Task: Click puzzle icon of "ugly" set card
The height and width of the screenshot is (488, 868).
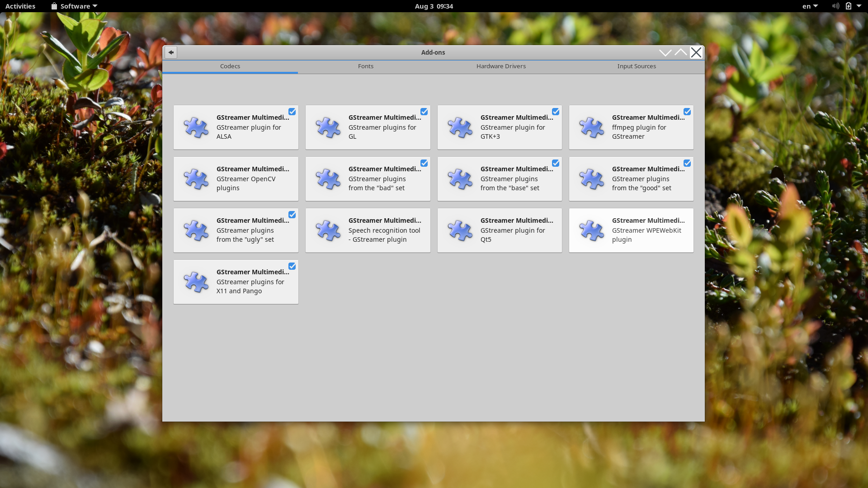Action: [196, 230]
